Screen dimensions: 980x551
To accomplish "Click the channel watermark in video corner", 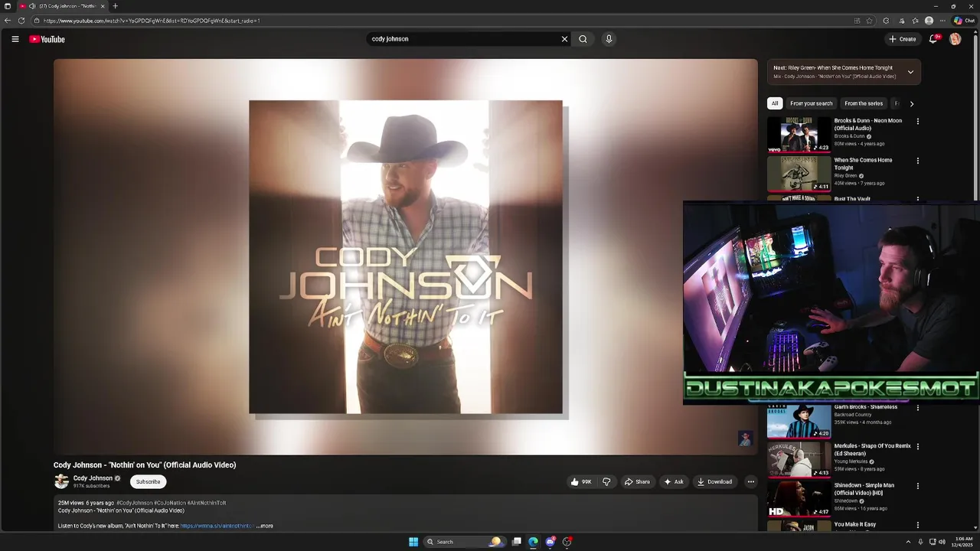I will coord(745,438).
